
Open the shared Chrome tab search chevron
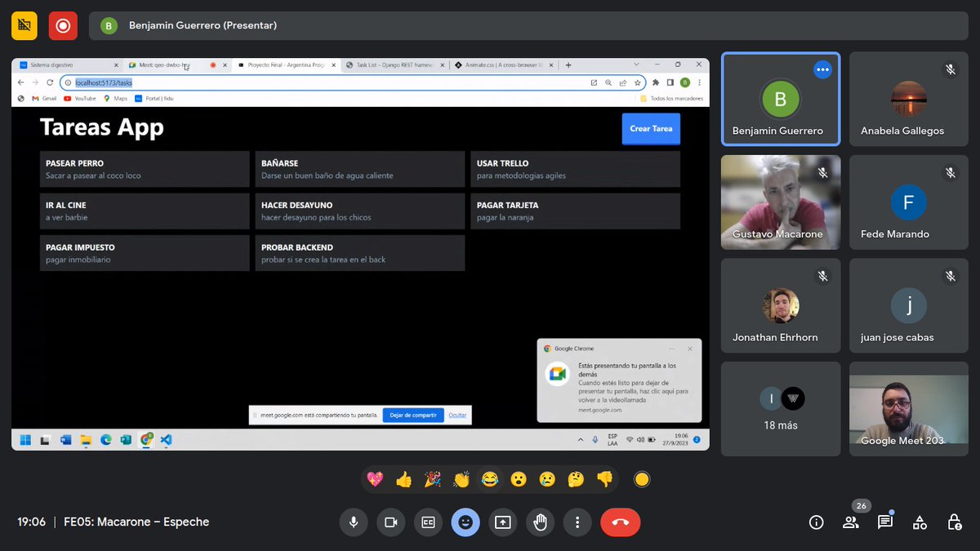(638, 64)
